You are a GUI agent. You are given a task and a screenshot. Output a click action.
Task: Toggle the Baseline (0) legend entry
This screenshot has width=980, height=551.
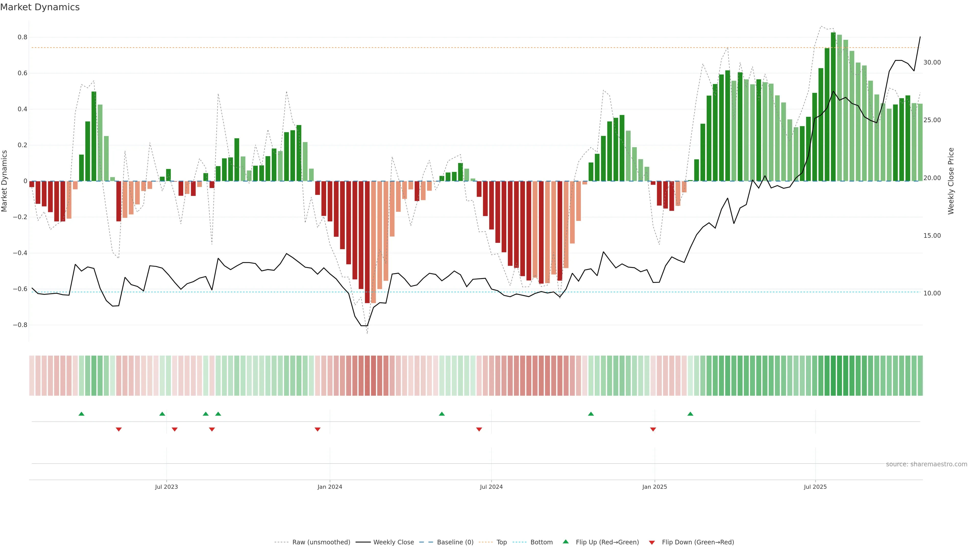click(x=455, y=542)
